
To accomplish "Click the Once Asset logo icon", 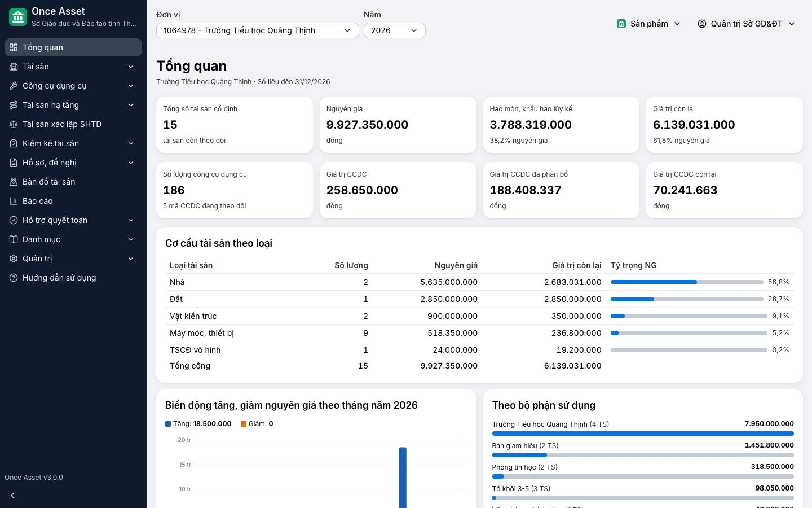I will pyautogui.click(x=18, y=17).
